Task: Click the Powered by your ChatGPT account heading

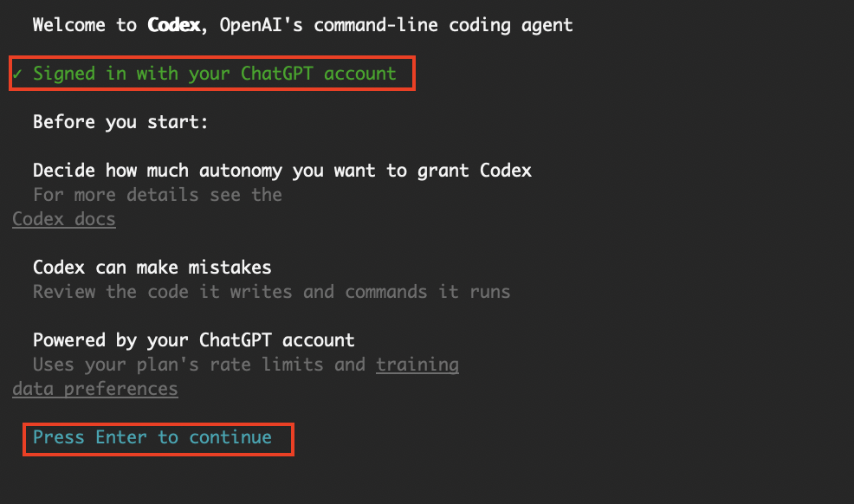Action: click(193, 340)
